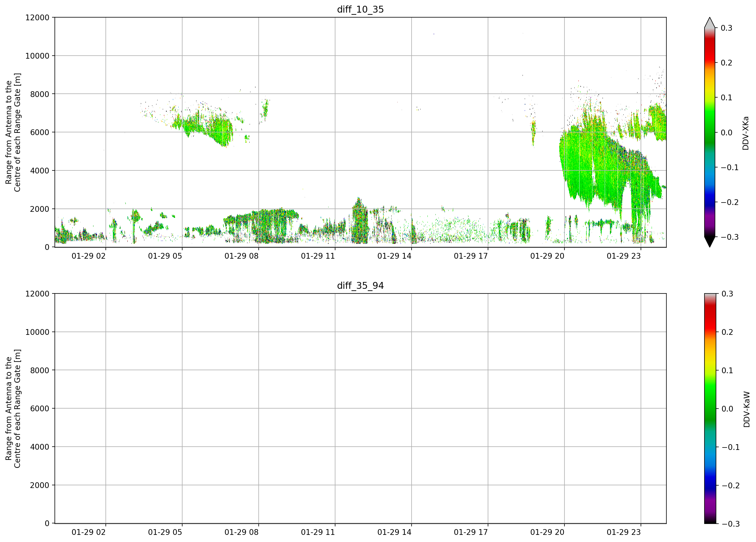The width and height of the screenshot is (756, 542).
Task: Click the "0.0" tick on the DDV-KaW colorbar
Action: pos(727,409)
